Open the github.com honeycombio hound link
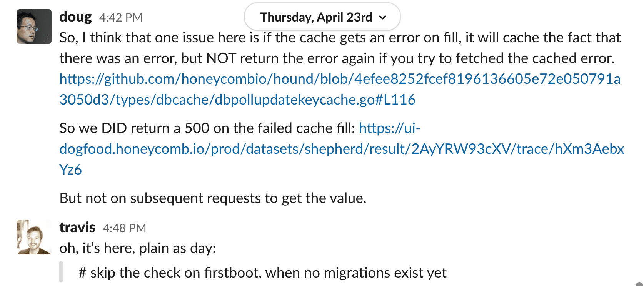Viewport: 644px width, 286px height. 340,79
